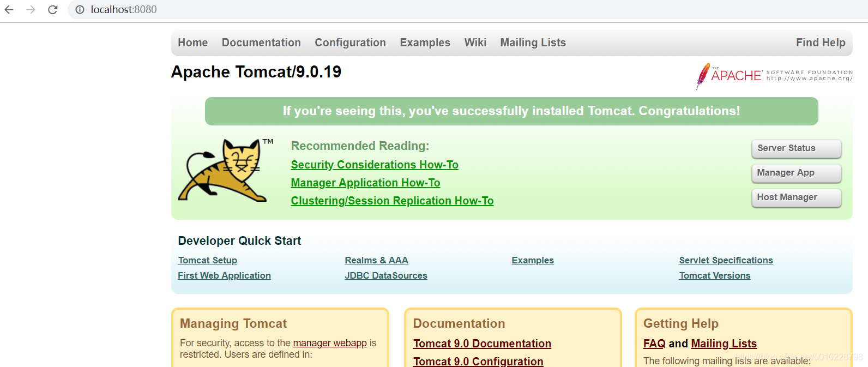
Task: Click the Documentation box heading
Action: pos(459,323)
